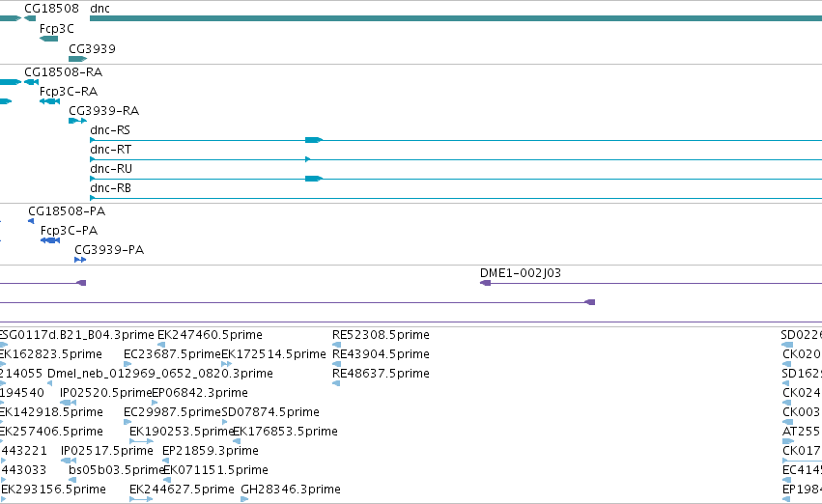Select the Fcp3C-PA protein glyph

point(50,240)
